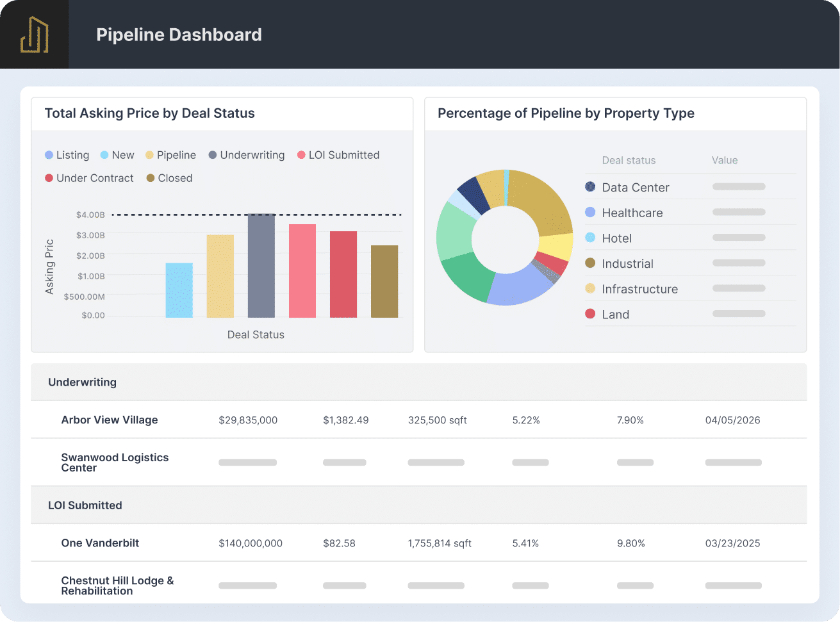Click the LOI Submitted legend dot
Image resolution: width=840 pixels, height=622 pixels.
[301, 155]
